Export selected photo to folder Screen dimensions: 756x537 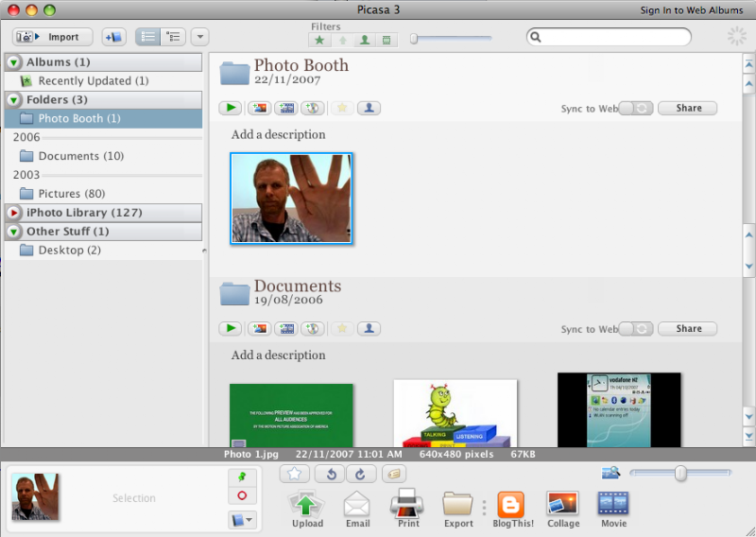[x=458, y=509]
